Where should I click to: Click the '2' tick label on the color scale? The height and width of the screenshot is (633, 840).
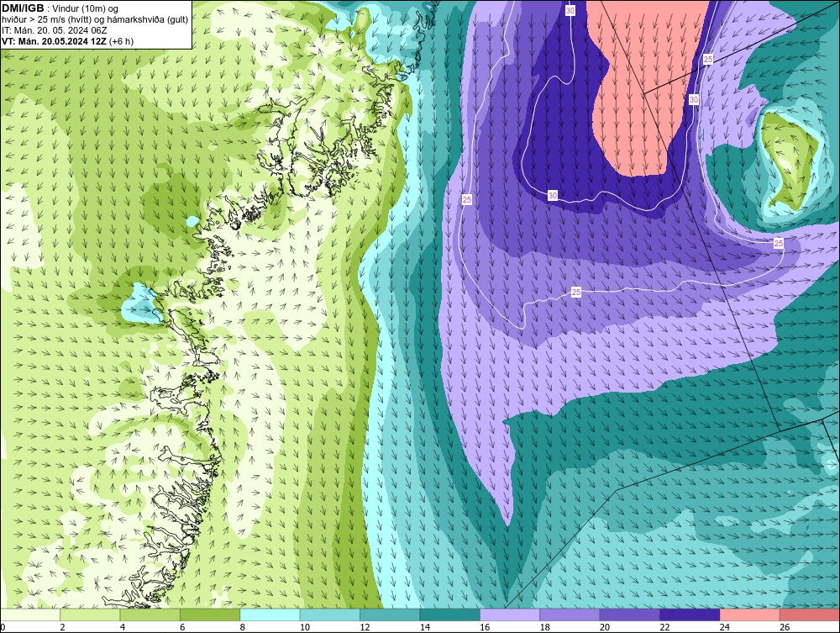tap(63, 627)
